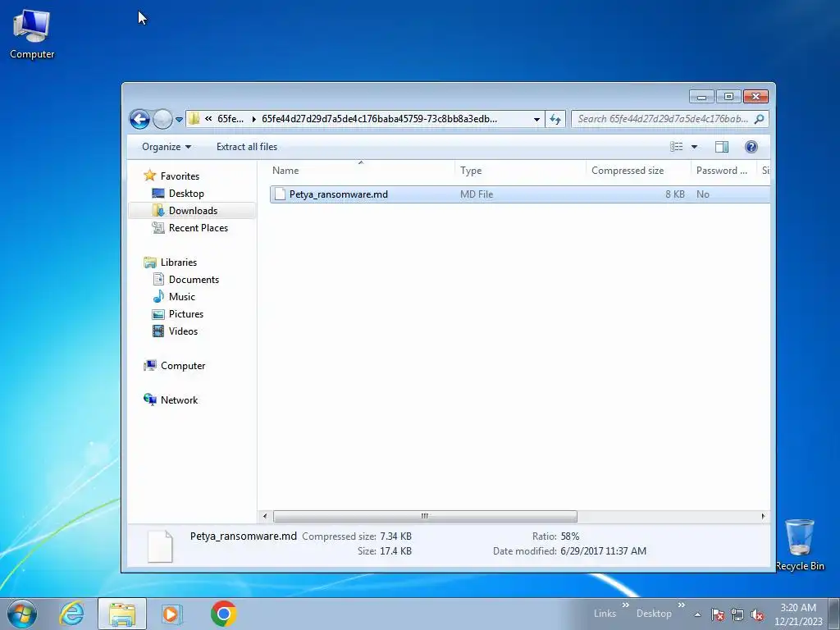Show hidden tray icons arrow
The width and height of the screenshot is (840, 630).
(x=697, y=614)
